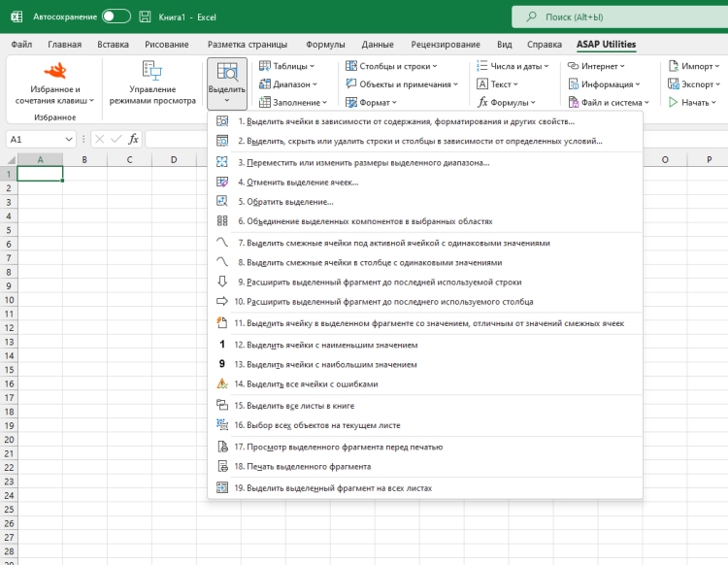Expand the Таблицы dropdown
The width and height of the screenshot is (728, 565).
coord(286,66)
